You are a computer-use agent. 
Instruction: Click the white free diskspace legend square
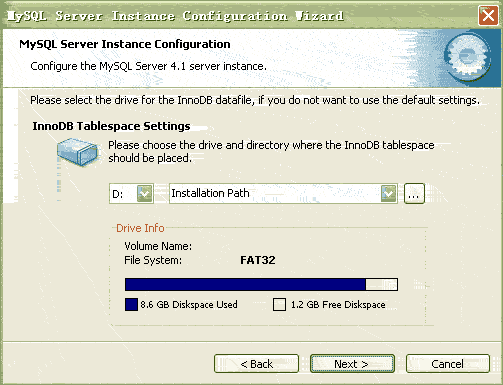(279, 304)
